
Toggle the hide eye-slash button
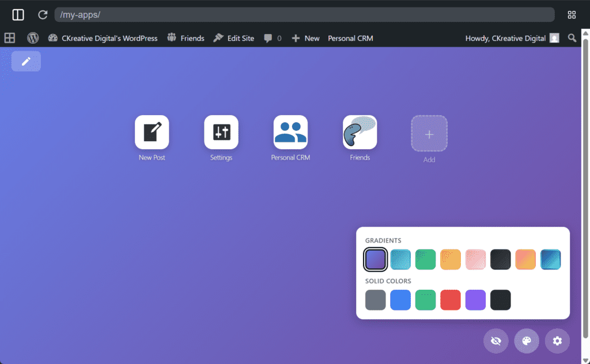point(496,341)
